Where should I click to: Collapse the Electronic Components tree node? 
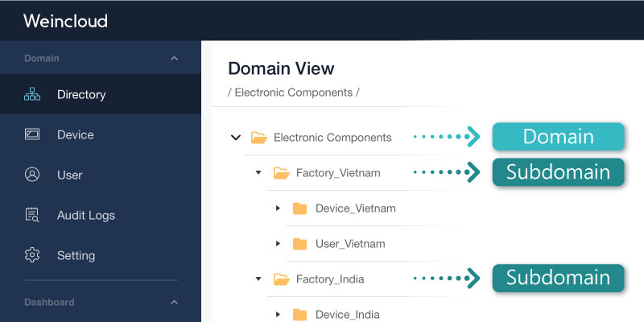click(235, 137)
